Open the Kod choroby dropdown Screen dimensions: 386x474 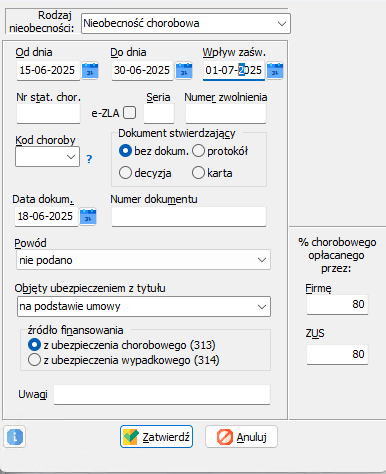47,157
